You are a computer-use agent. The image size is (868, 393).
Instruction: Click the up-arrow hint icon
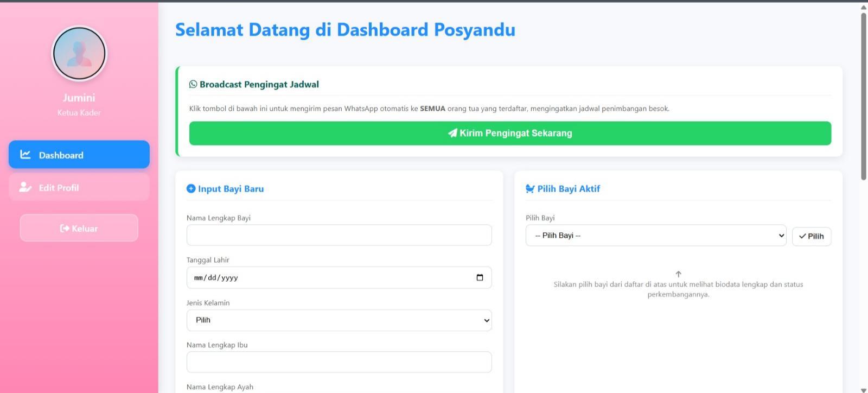679,274
